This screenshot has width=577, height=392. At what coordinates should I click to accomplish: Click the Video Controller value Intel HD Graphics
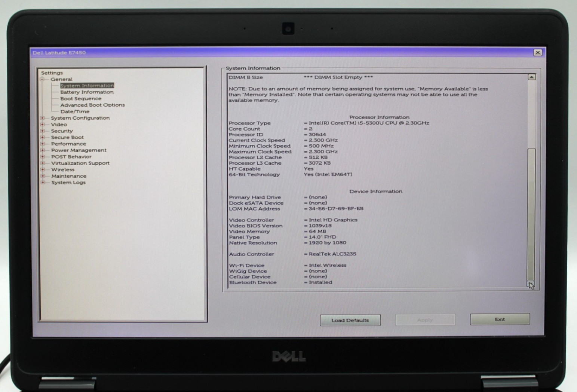pyautogui.click(x=333, y=220)
